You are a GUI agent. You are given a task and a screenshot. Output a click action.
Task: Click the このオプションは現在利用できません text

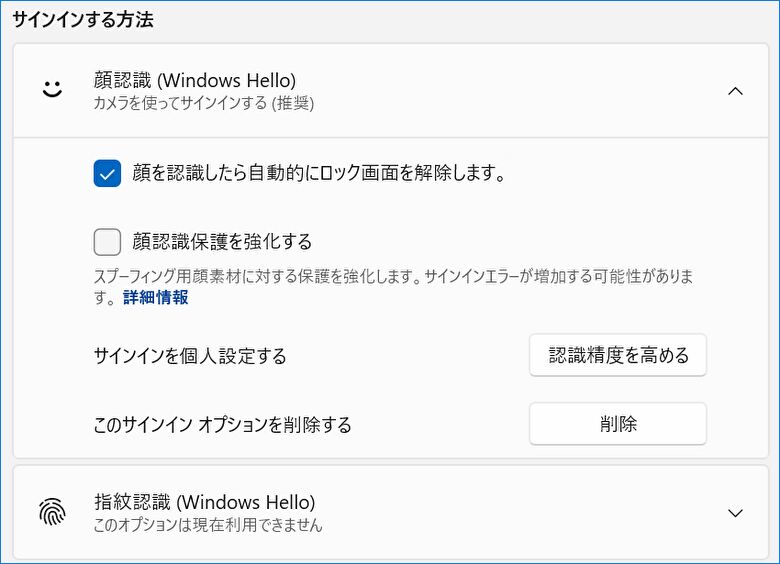(x=208, y=524)
